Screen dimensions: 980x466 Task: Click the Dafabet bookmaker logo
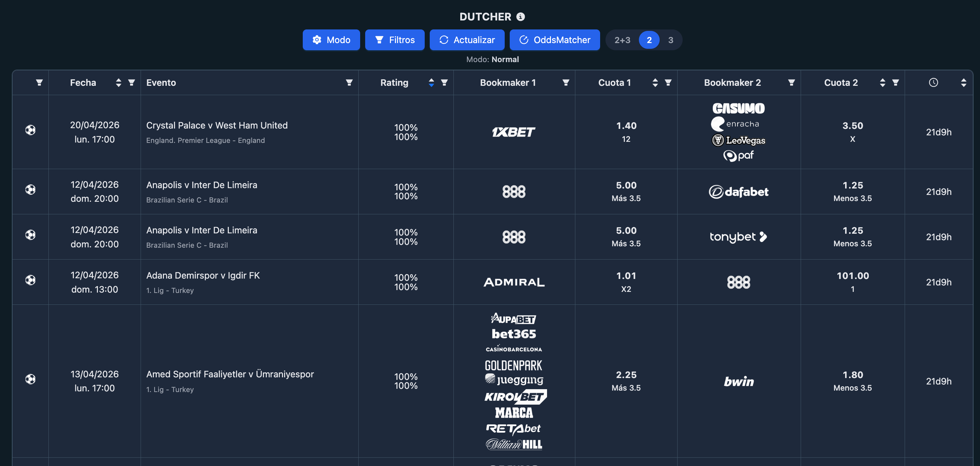pyautogui.click(x=739, y=192)
